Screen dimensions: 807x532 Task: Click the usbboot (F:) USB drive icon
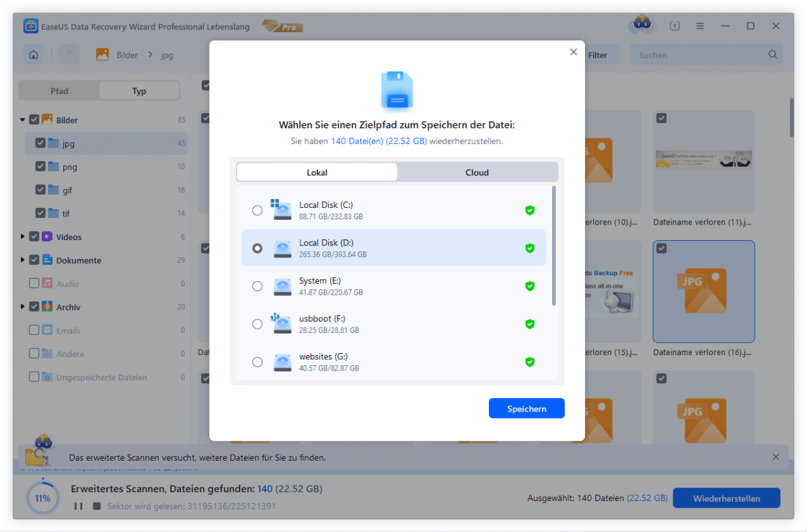coord(281,324)
